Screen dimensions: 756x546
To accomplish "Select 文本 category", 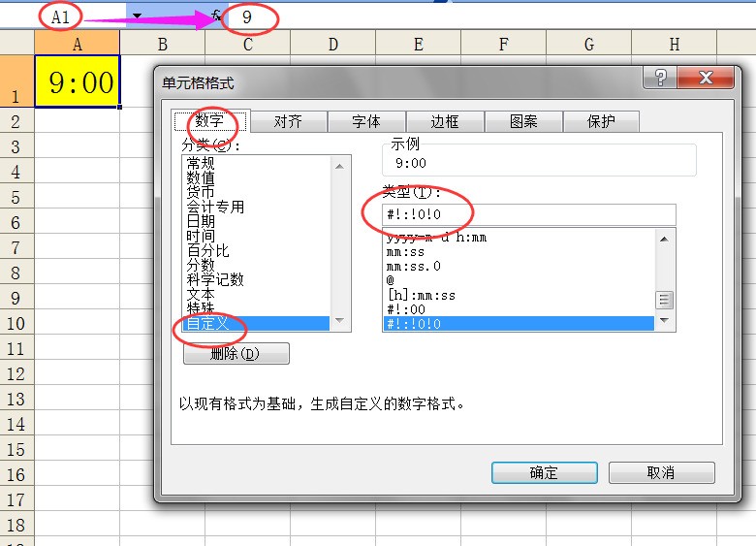I will (257, 294).
